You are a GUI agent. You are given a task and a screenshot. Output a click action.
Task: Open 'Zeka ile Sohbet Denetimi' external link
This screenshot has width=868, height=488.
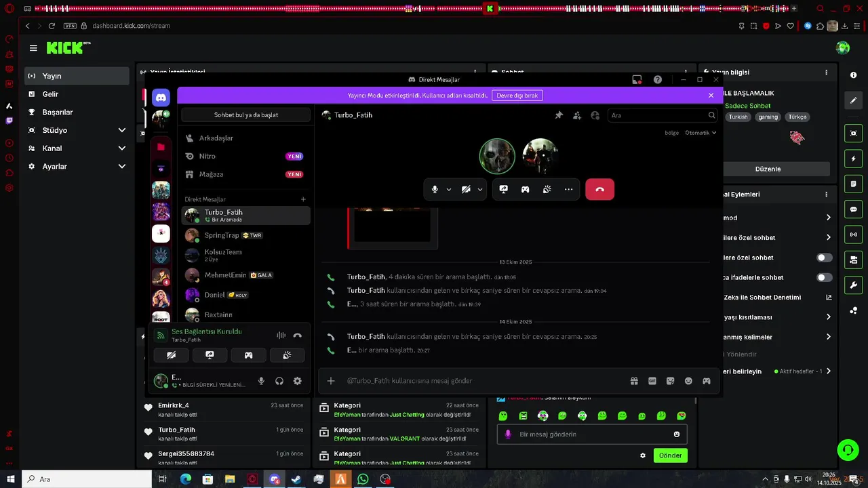[829, 297]
